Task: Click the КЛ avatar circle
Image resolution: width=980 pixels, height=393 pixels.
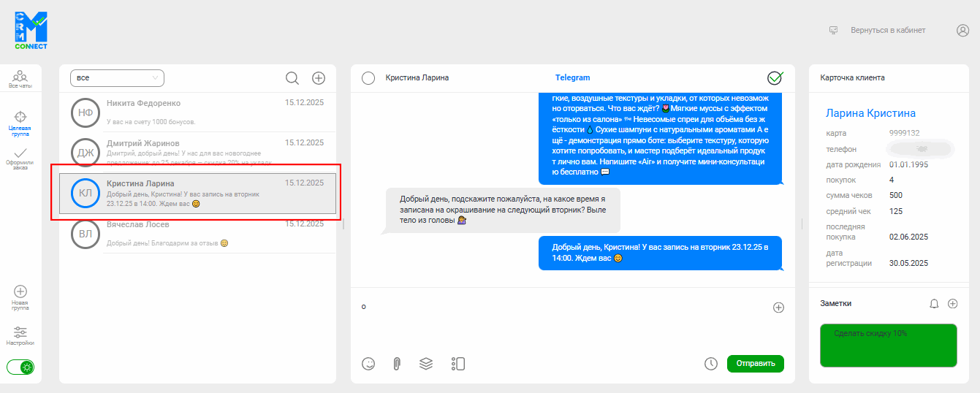Action: point(86,193)
